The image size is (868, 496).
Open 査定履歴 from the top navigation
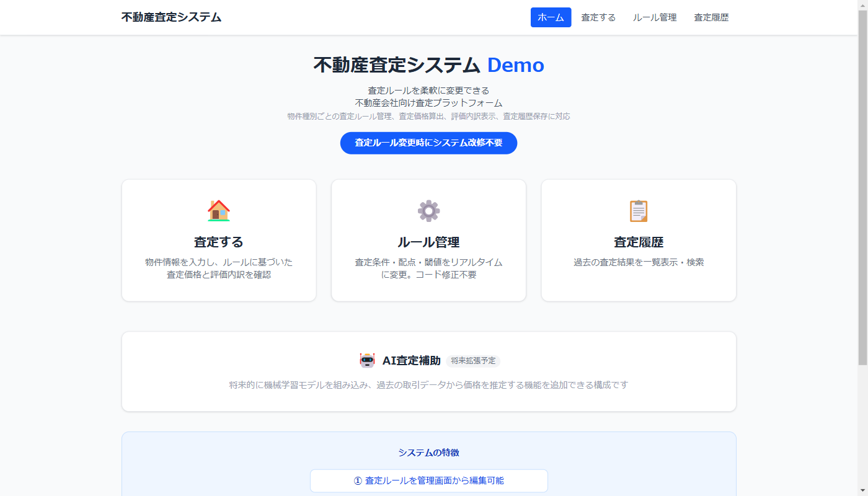point(711,17)
